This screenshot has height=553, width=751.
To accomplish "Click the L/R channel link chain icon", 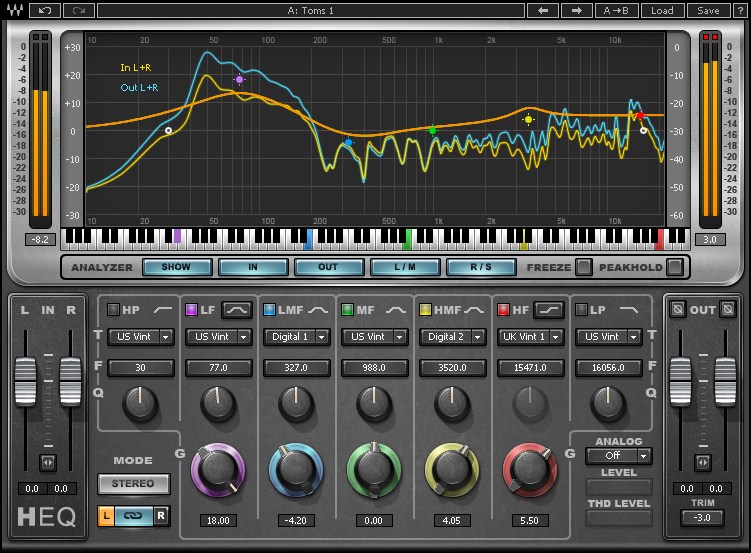I will tap(133, 516).
